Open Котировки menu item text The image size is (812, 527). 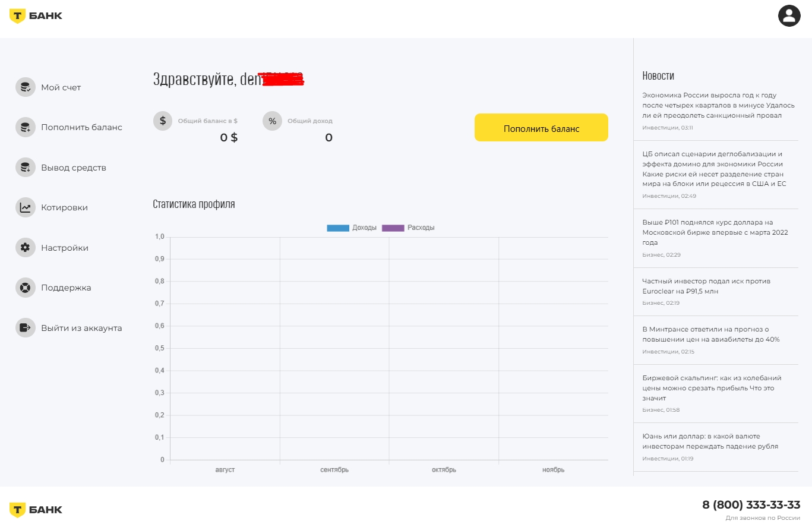coord(64,207)
